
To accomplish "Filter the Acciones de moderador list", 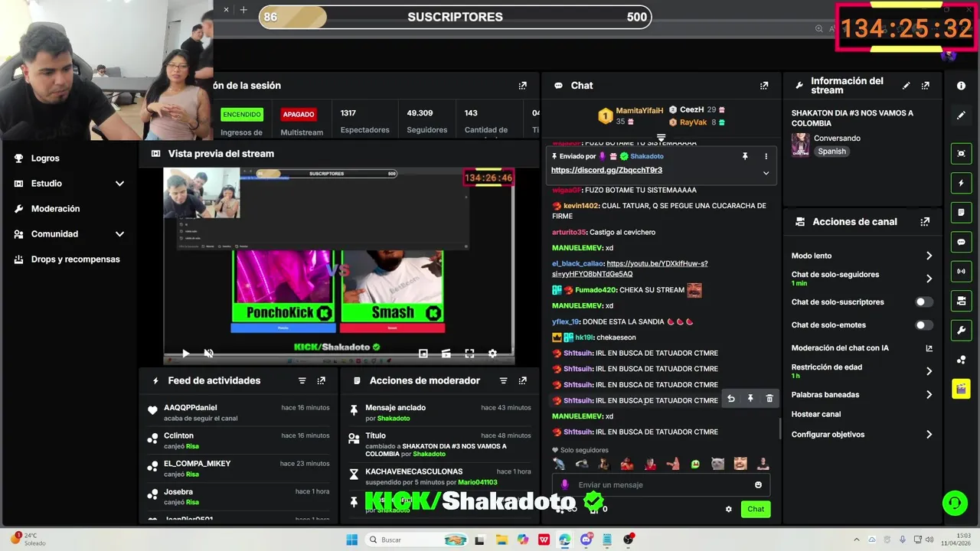I will [x=503, y=381].
